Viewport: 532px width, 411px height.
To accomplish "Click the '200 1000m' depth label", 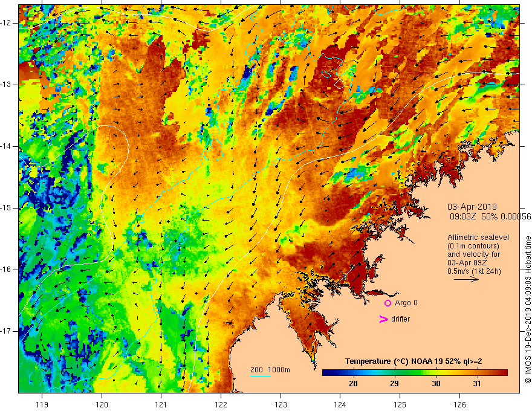I will 270,370.
